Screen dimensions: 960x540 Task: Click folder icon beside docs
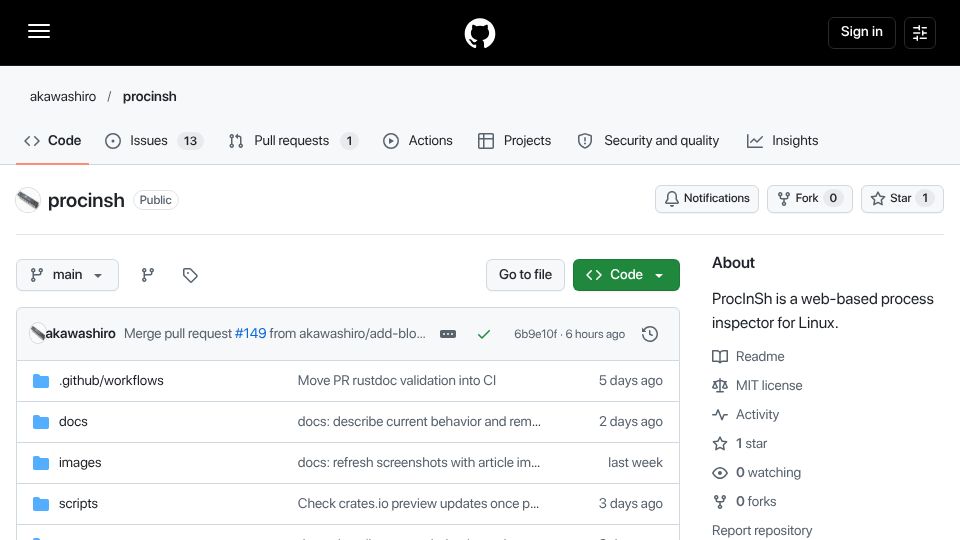point(41,422)
